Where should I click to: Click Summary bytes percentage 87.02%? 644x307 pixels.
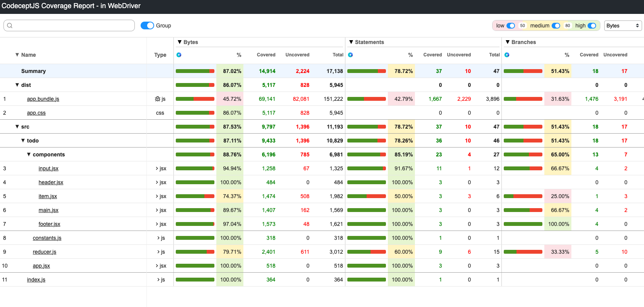point(232,71)
